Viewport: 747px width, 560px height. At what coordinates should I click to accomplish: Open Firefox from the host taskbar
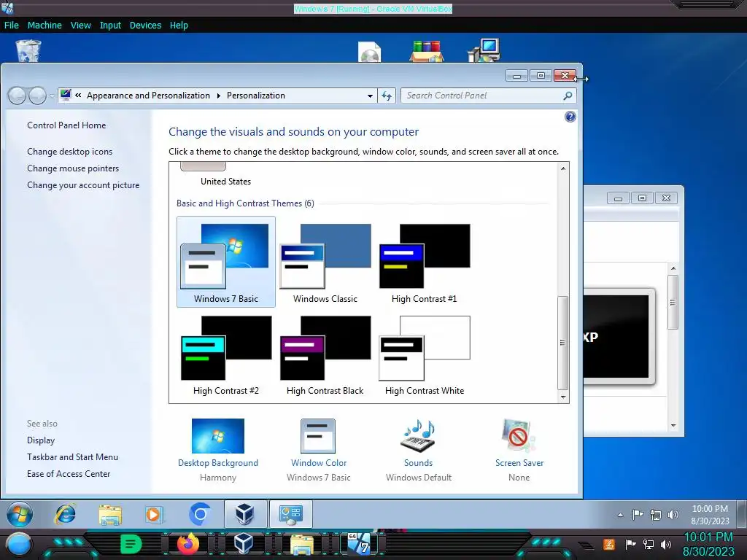(x=187, y=544)
